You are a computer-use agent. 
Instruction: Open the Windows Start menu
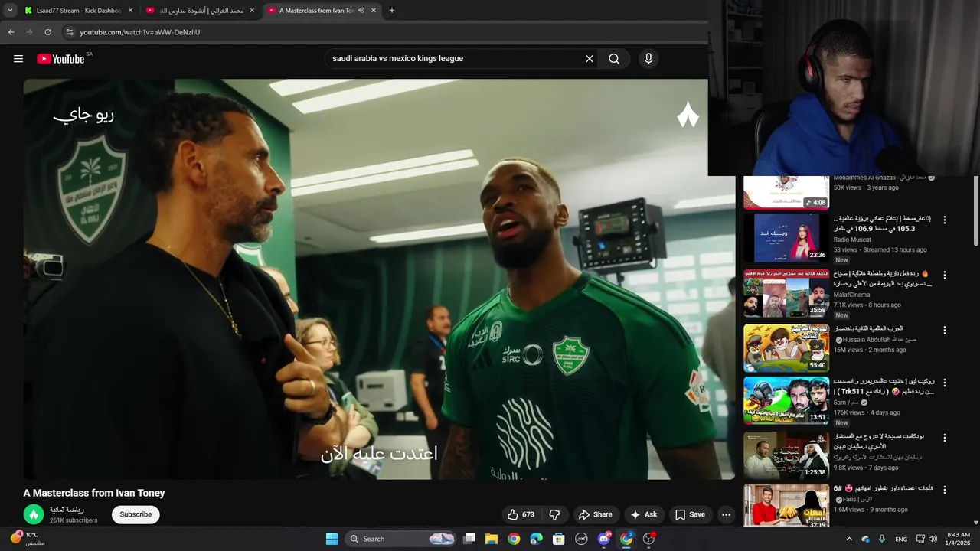(332, 539)
